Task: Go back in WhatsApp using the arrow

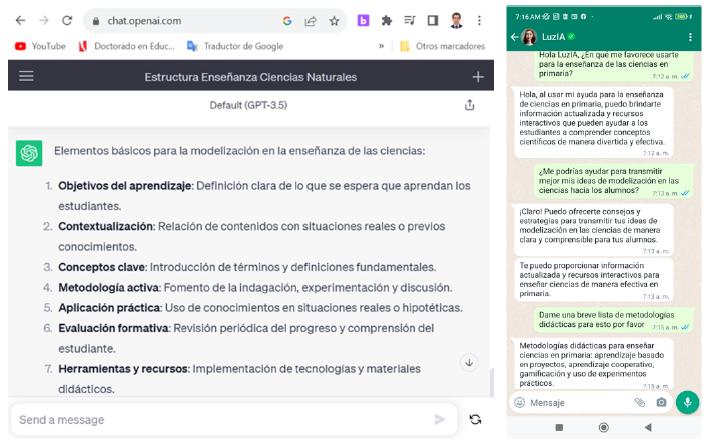Action: [514, 37]
